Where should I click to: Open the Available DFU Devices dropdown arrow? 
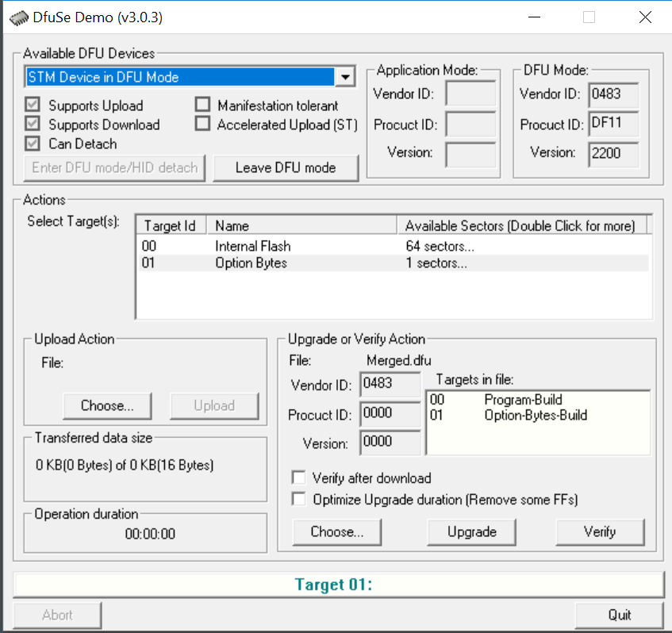click(x=345, y=77)
